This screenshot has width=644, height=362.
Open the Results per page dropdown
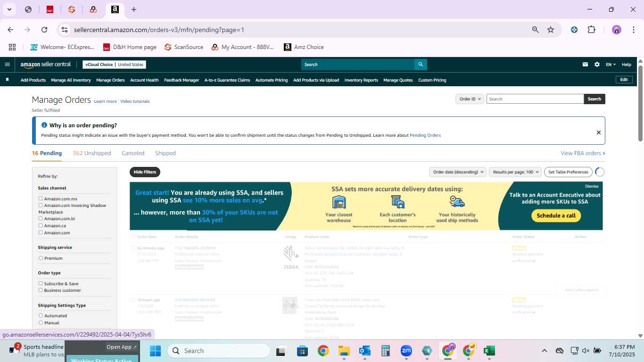(x=515, y=172)
